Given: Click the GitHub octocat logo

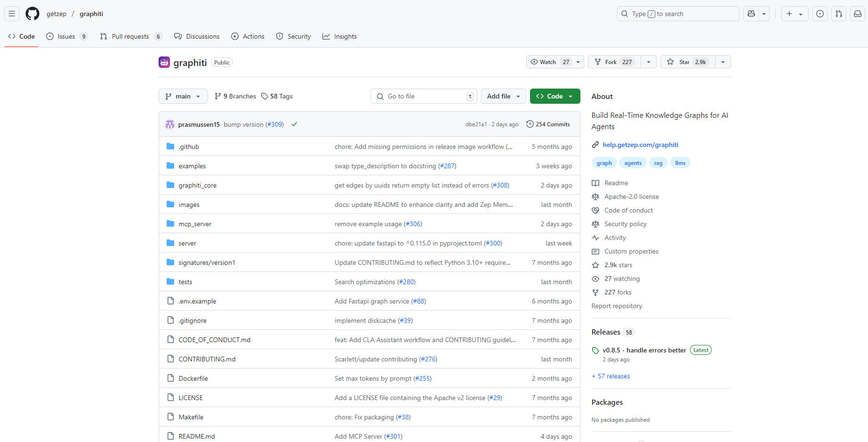Looking at the screenshot, I should coord(32,14).
